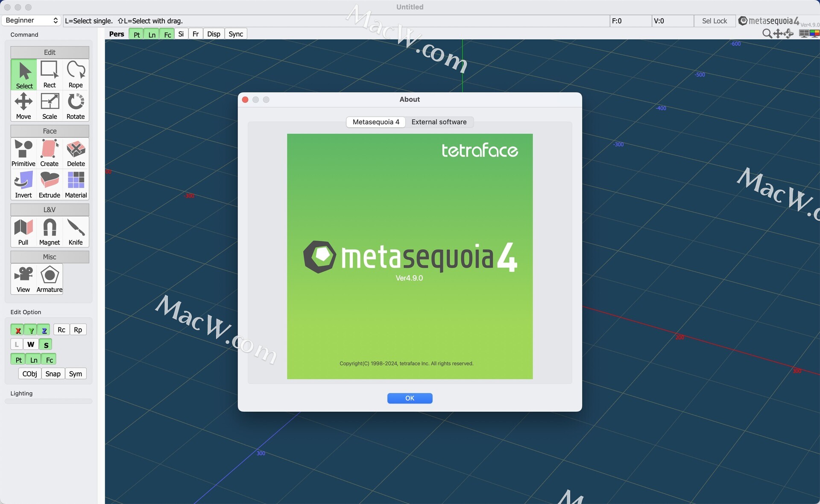Choose the Pull tool
Screen dimensions: 820x504
[x=23, y=232]
